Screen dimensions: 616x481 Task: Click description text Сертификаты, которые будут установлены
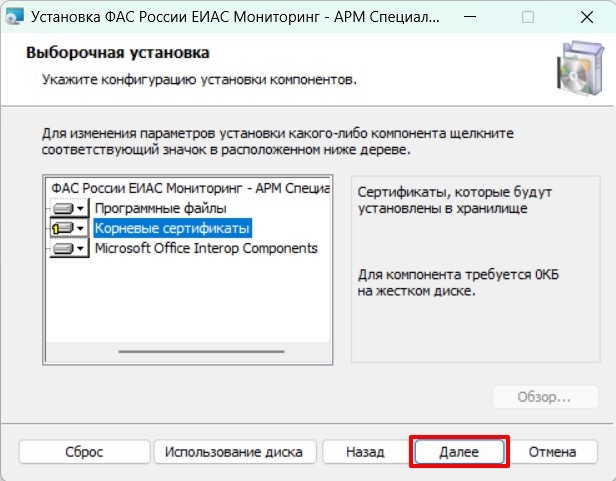pyautogui.click(x=455, y=200)
